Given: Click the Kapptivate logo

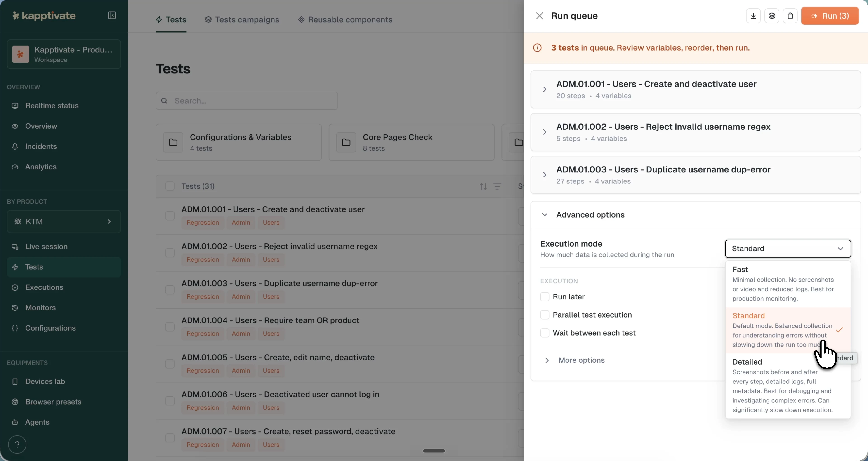Looking at the screenshot, I should (44, 16).
